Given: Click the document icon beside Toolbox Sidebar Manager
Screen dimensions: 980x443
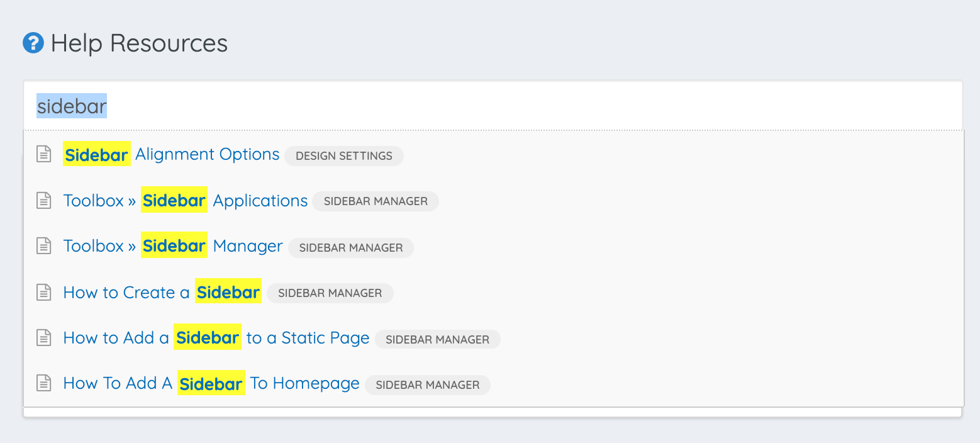Looking at the screenshot, I should (43, 246).
